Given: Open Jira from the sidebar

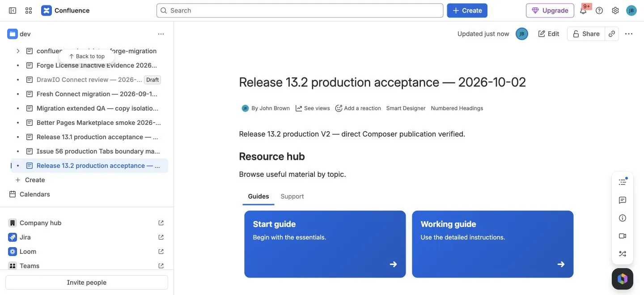Looking at the screenshot, I should pos(25,237).
